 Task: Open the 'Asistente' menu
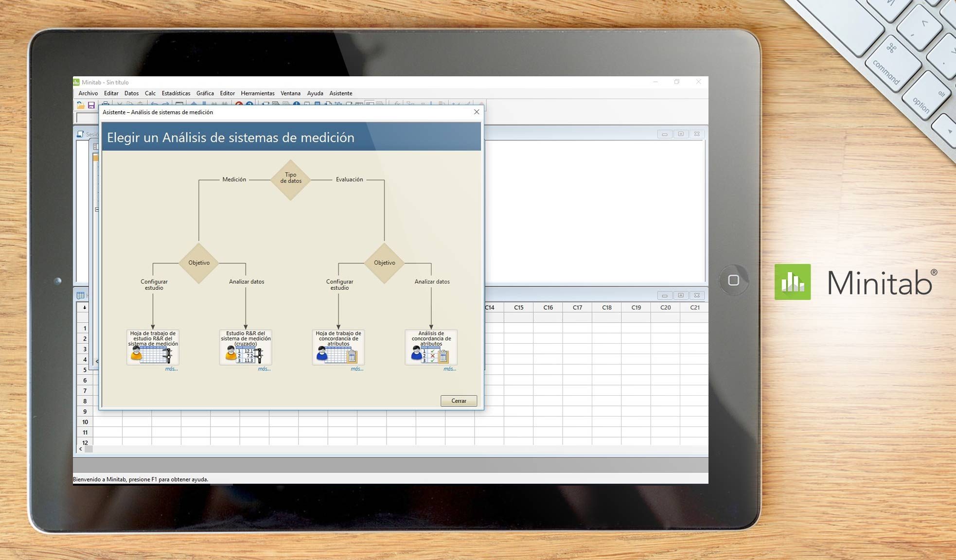point(341,93)
